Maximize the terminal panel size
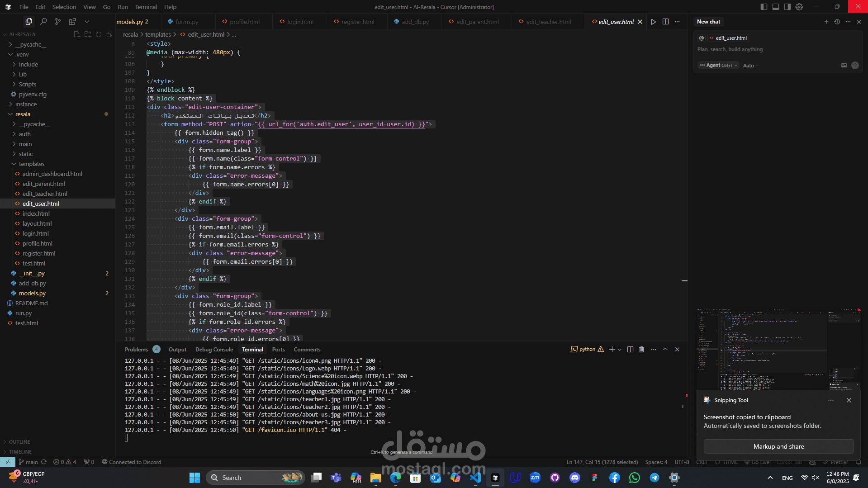 point(665,350)
